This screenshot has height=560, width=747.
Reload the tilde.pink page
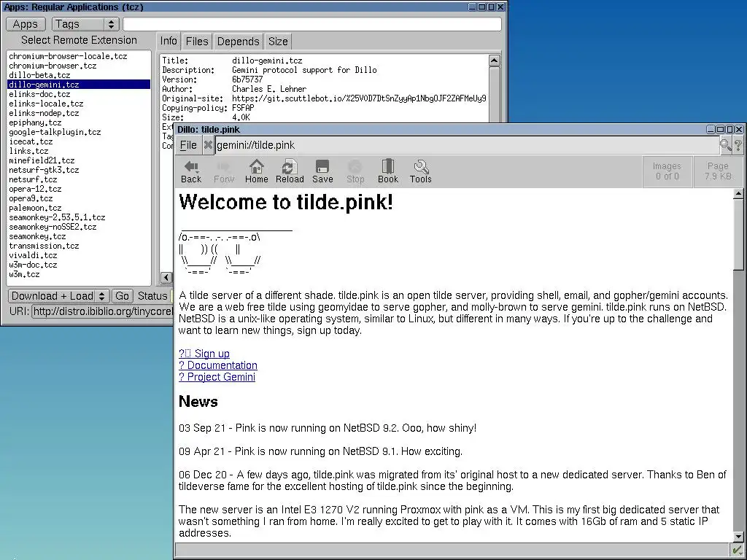[289, 171]
